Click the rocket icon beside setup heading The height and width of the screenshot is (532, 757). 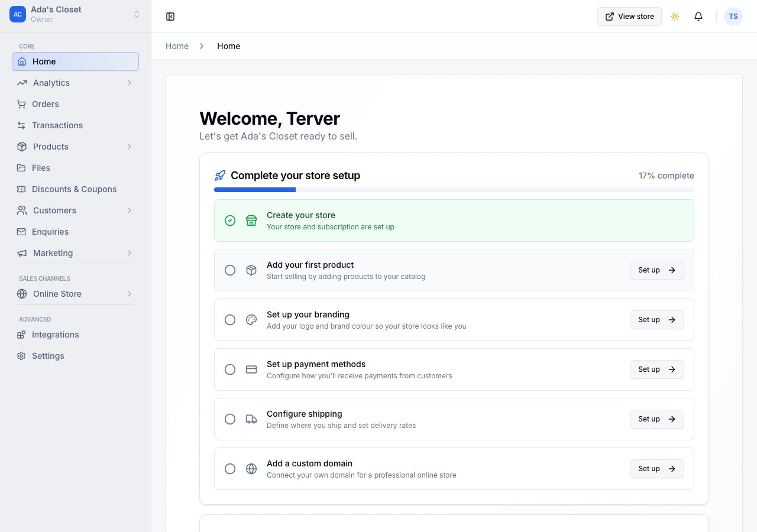[220, 176]
